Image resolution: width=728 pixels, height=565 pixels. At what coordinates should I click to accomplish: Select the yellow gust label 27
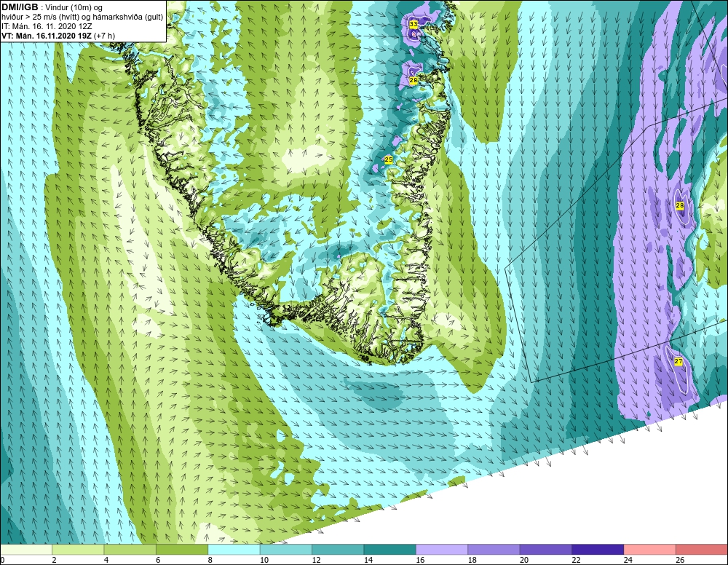(x=678, y=361)
